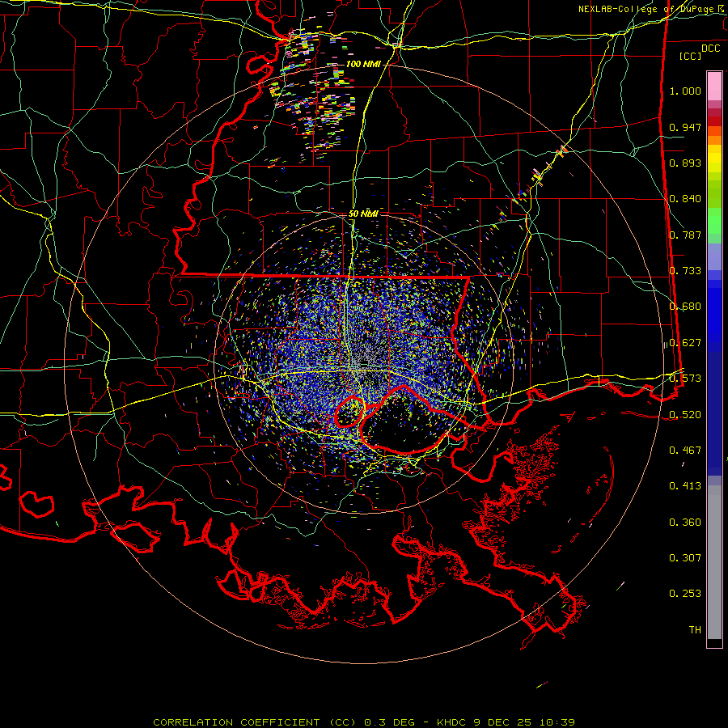The image size is (728, 728).
Task: Click the DCC product label
Action: click(711, 49)
